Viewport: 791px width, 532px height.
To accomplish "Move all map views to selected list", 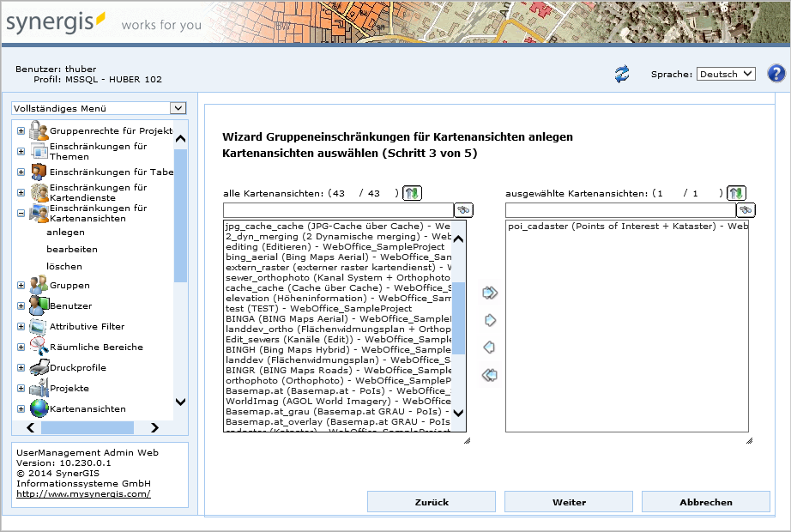I will click(x=490, y=293).
